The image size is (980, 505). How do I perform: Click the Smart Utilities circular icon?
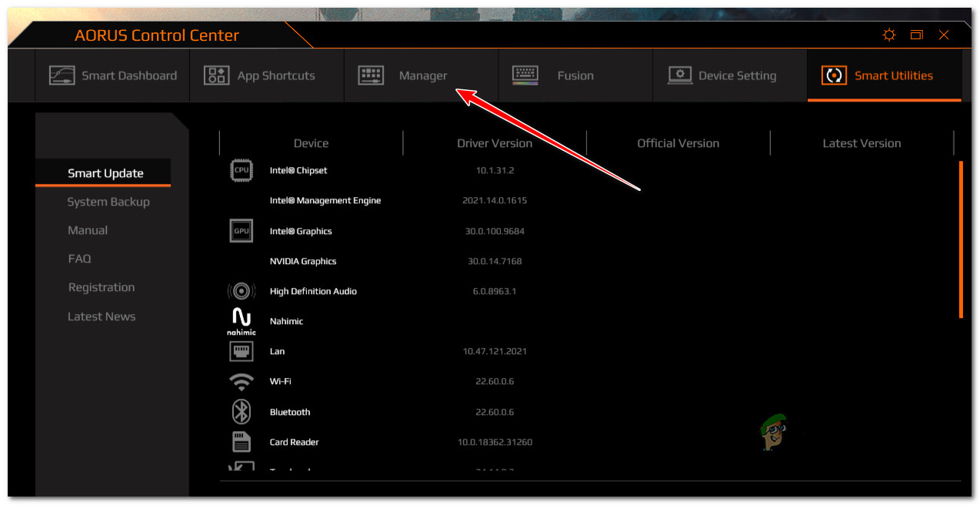point(834,75)
